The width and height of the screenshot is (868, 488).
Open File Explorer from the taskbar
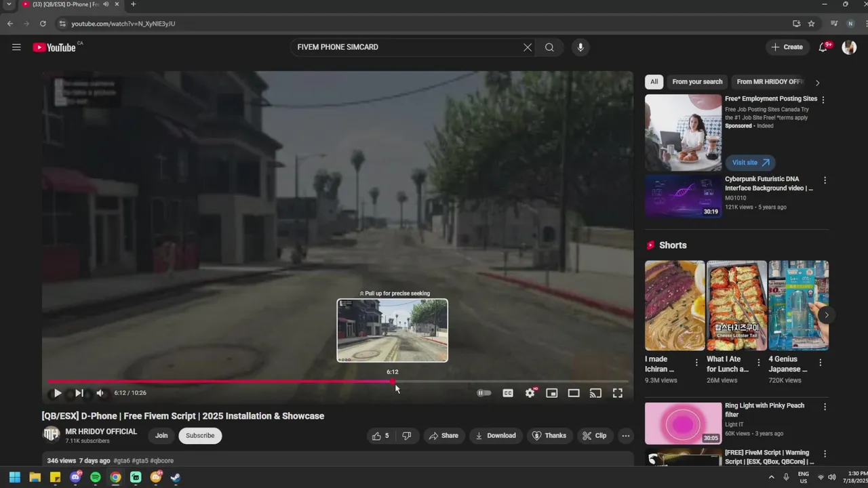coord(35,477)
